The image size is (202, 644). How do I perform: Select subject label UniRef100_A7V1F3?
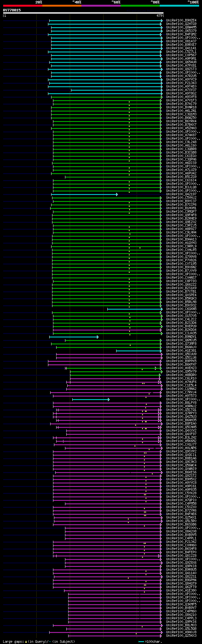pos(181,100)
